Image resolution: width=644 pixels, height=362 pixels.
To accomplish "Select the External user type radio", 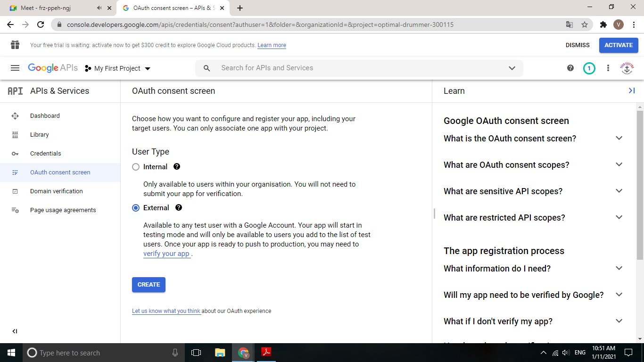I will click(x=136, y=208).
